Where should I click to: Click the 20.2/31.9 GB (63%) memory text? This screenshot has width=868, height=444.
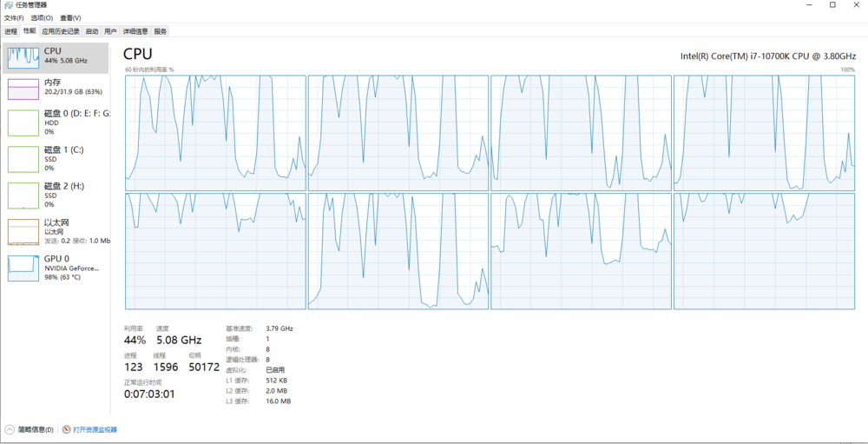(73, 91)
